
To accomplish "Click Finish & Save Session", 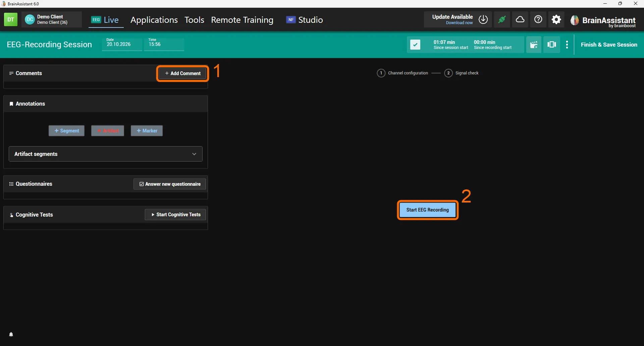I will pyautogui.click(x=609, y=45).
